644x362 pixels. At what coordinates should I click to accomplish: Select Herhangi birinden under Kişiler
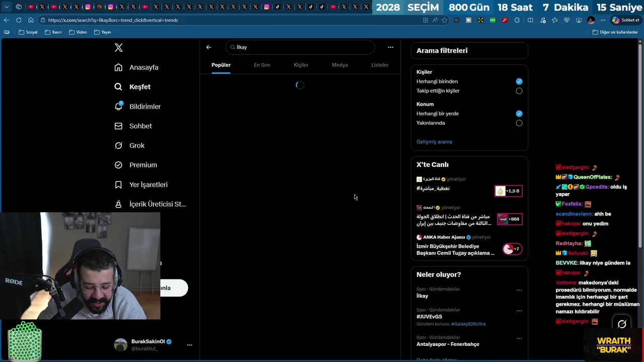tap(519, 81)
